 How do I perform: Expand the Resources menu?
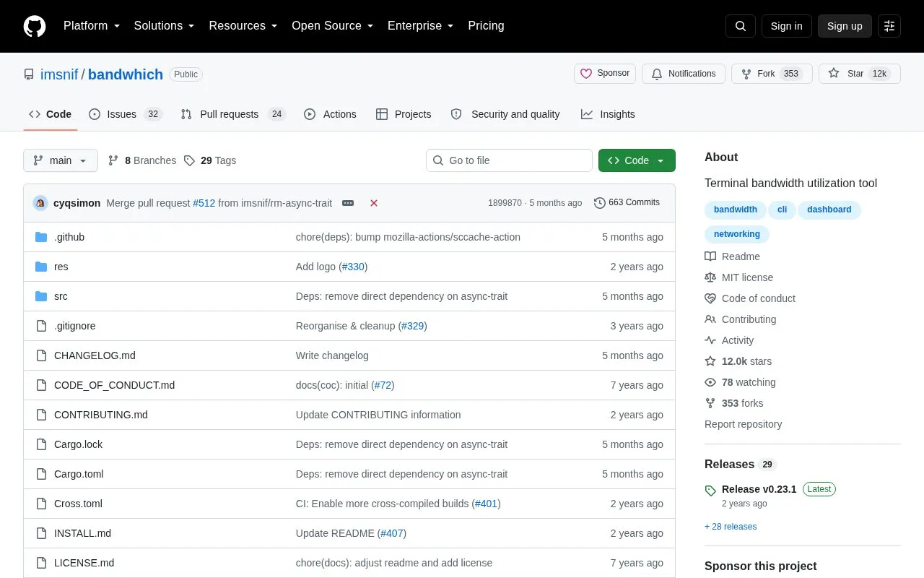coord(243,26)
